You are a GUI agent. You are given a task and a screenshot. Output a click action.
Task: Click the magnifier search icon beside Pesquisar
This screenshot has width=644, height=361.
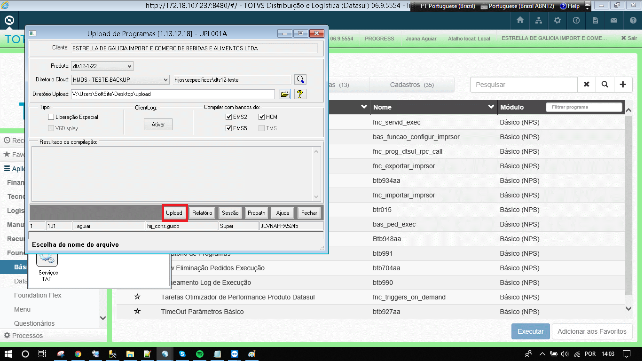[605, 85]
